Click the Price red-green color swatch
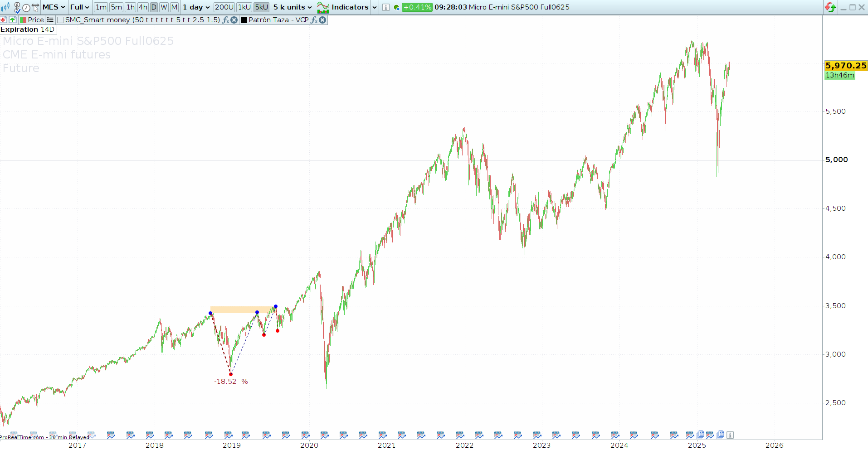Screen dimensions: 868x450 [x=23, y=20]
